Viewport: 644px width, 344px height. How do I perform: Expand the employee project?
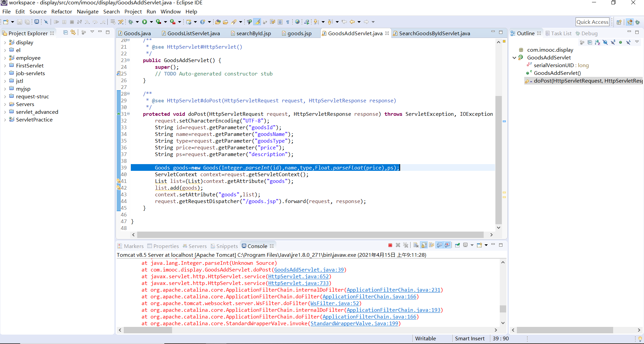point(5,58)
